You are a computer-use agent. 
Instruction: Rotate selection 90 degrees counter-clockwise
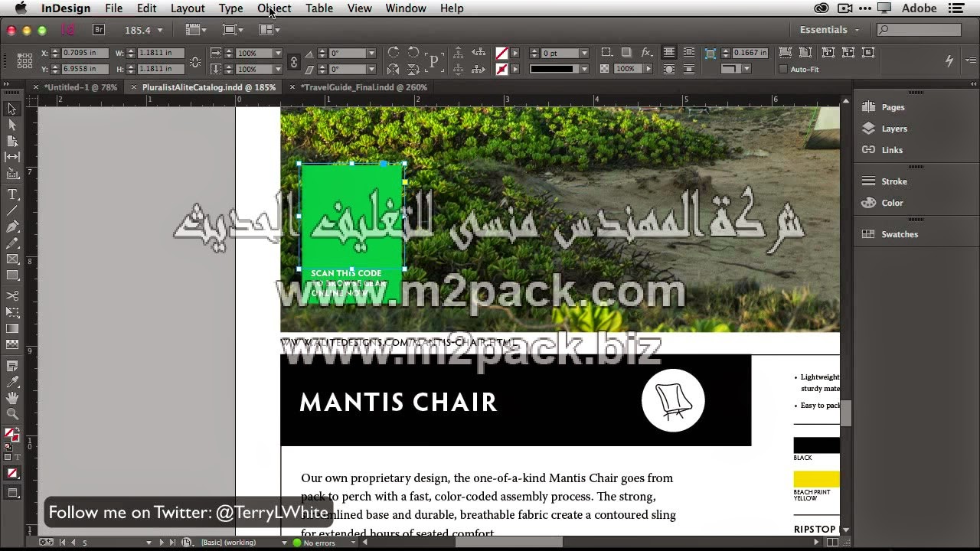coord(414,53)
